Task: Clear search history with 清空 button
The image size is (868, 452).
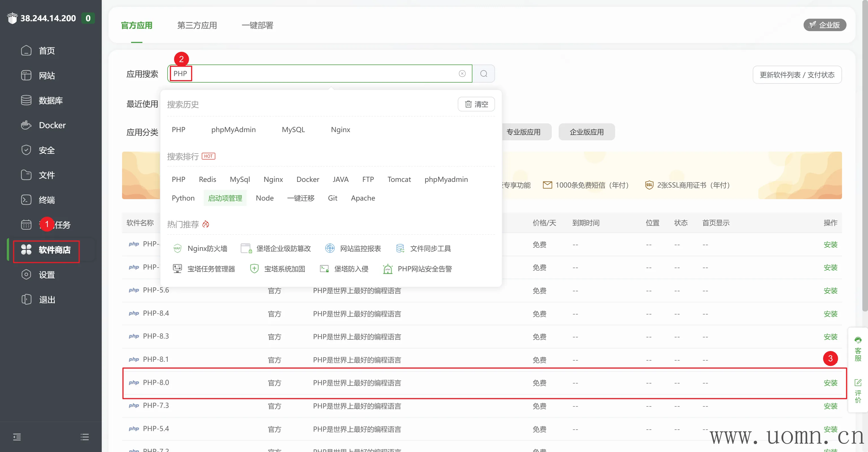Action: coord(476,104)
